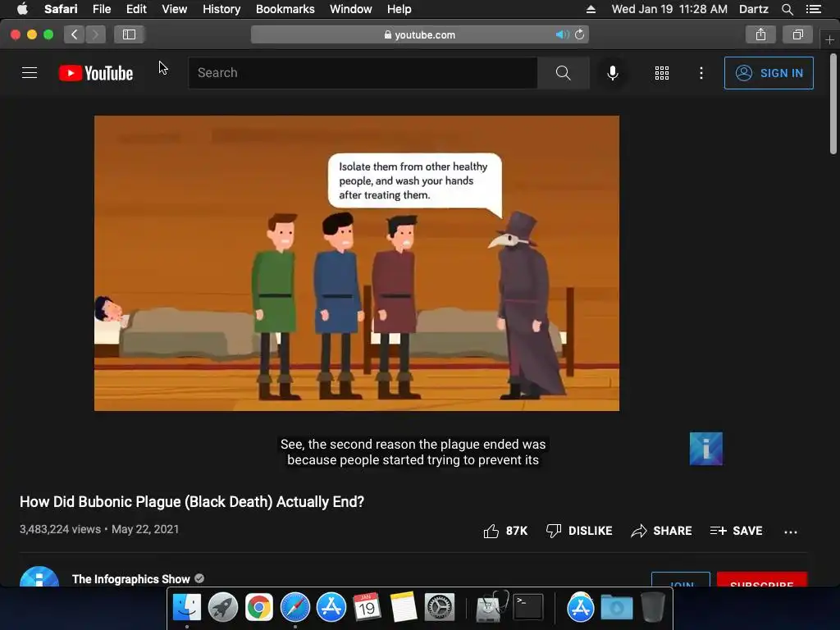
Task: Open Safari compass icon in the Dock
Action: pyautogui.click(x=295, y=607)
